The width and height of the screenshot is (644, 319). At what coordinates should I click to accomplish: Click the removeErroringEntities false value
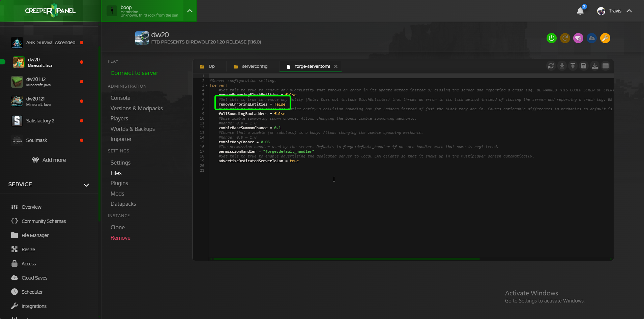(x=280, y=104)
